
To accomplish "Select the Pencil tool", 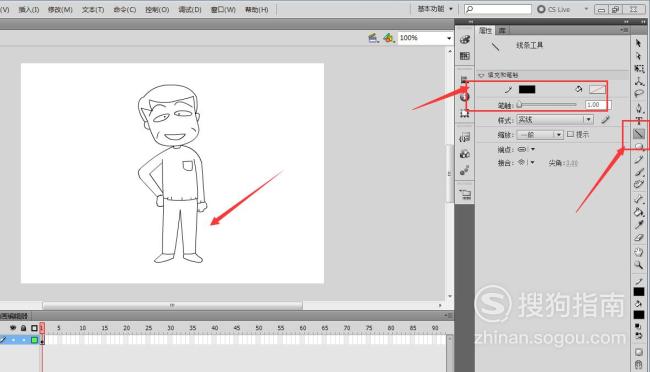I will [x=639, y=160].
